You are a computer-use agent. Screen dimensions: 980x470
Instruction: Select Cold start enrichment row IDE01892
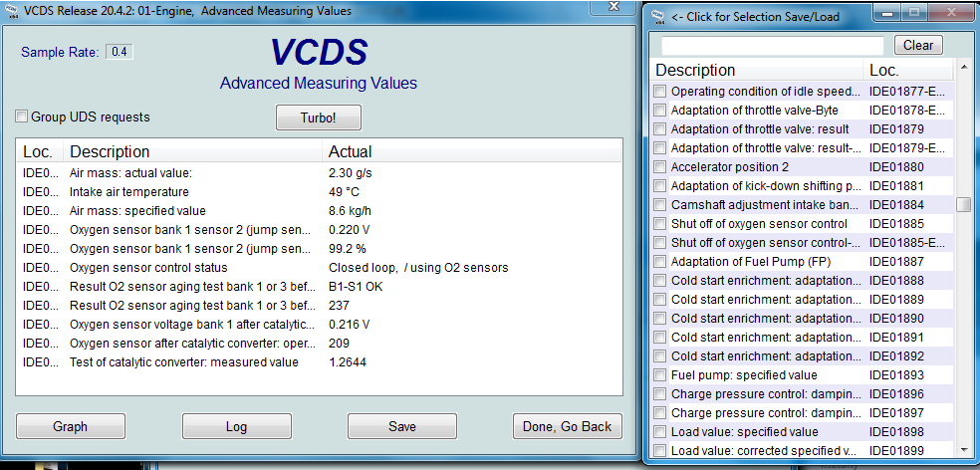803,356
